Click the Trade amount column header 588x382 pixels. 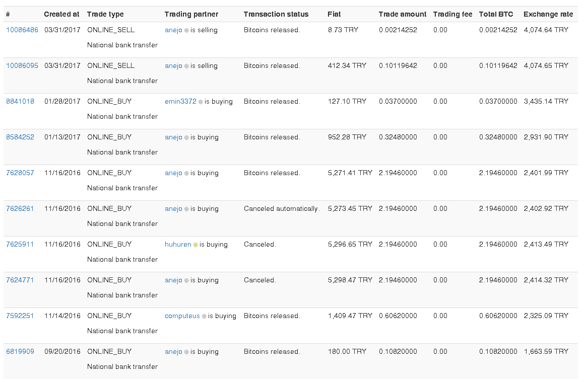click(x=403, y=14)
